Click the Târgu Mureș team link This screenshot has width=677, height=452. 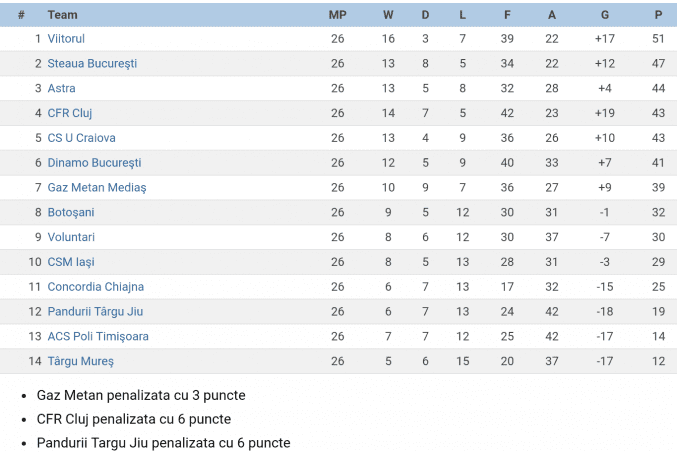(81, 361)
